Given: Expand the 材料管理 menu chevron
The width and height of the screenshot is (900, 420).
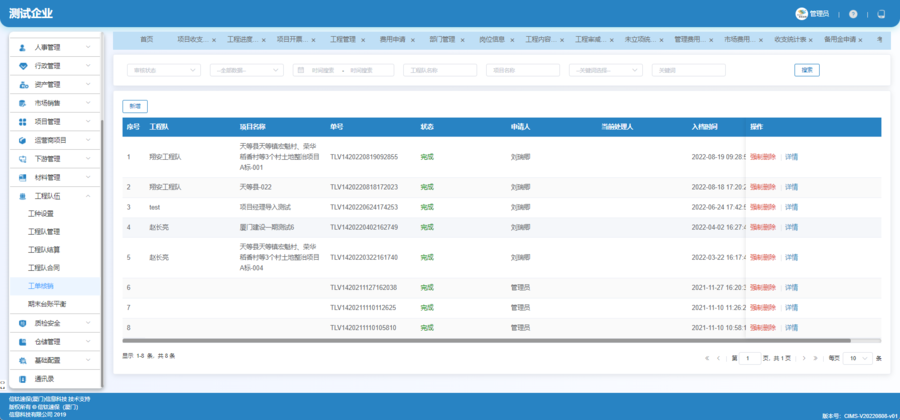Looking at the screenshot, I should (88, 177).
